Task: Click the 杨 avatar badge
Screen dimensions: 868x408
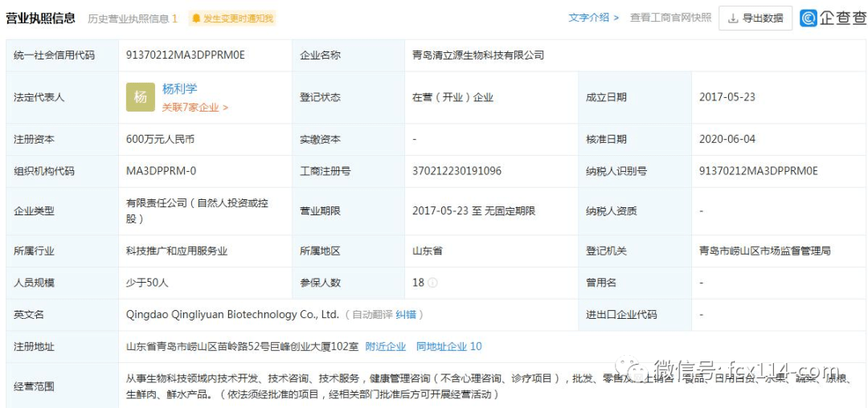Action: (141, 97)
